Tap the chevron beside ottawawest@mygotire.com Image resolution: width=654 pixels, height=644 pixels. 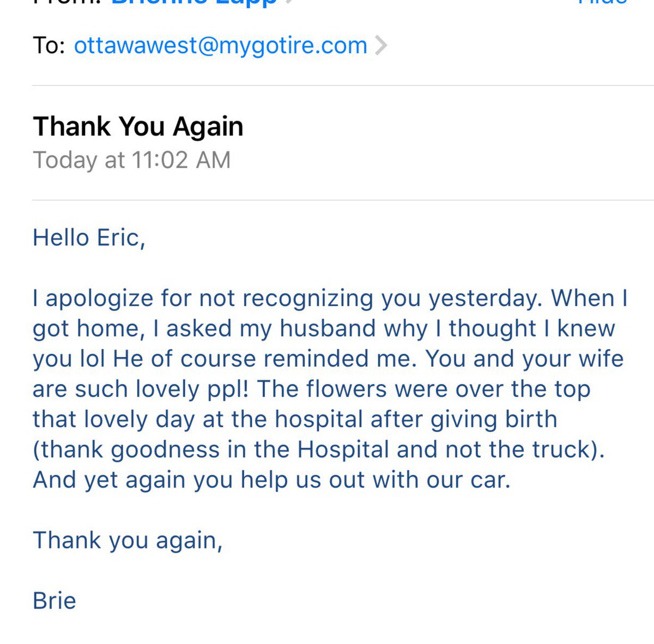(381, 45)
